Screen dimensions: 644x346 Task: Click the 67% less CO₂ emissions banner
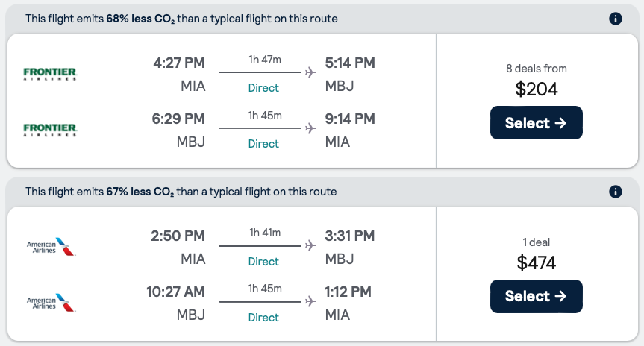click(x=181, y=192)
